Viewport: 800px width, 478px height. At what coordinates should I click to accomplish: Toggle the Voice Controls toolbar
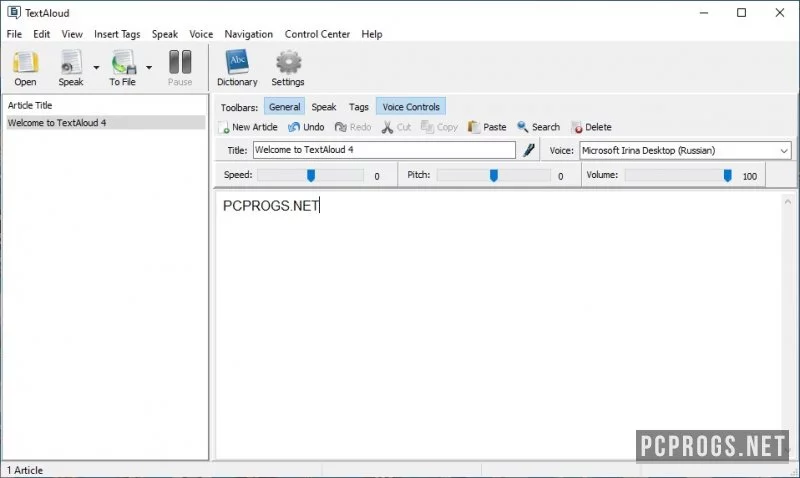pyautogui.click(x=411, y=107)
